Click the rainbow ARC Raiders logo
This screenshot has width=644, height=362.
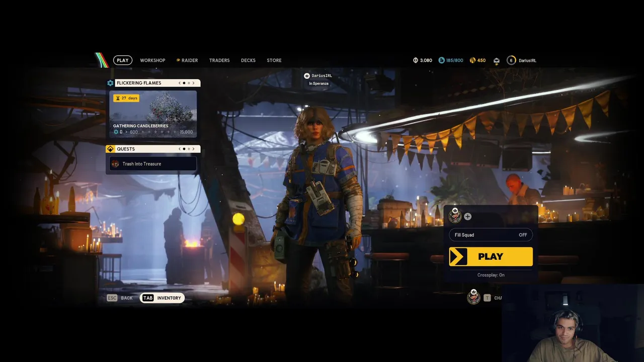point(102,60)
